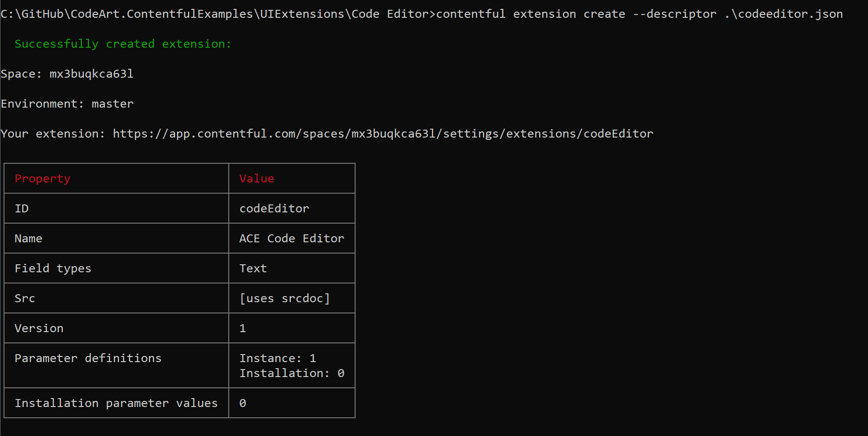This screenshot has height=436, width=868.
Task: Click the Value column header
Action: click(256, 178)
